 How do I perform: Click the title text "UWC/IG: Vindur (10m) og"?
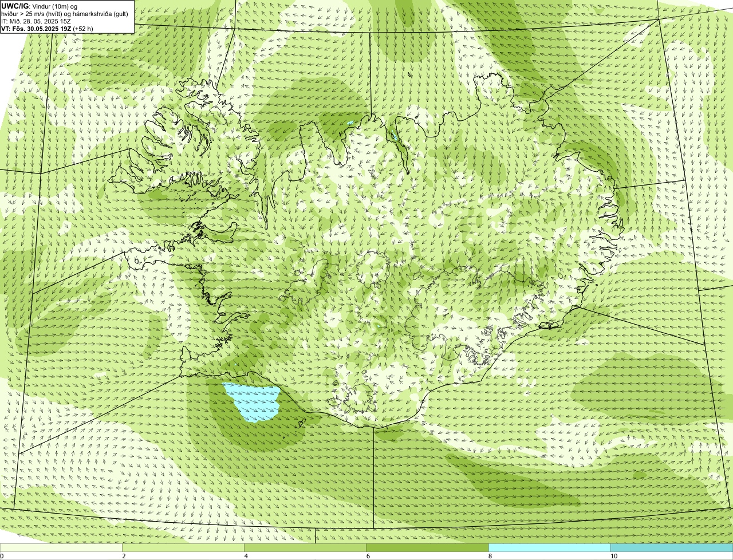click(x=40, y=6)
